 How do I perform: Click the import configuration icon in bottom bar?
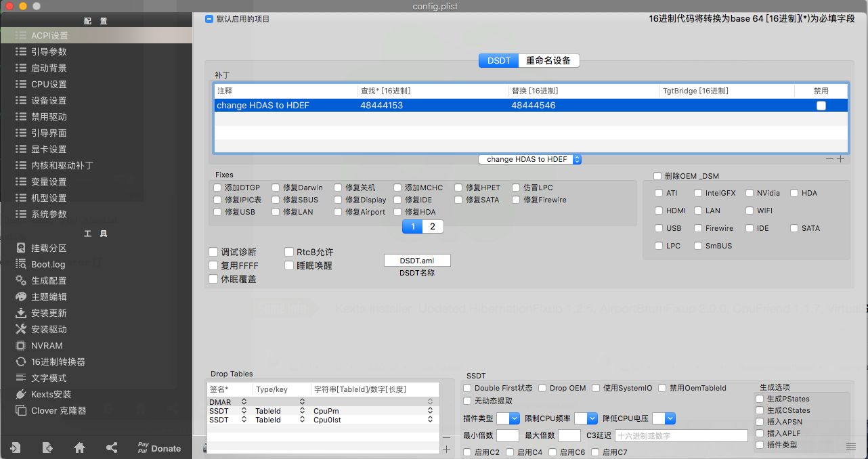[15, 447]
